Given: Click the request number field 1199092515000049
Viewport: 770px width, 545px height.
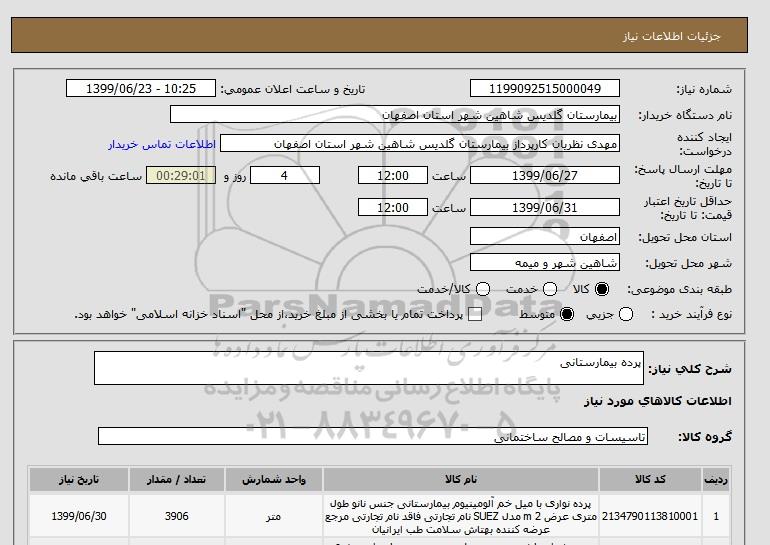Looking at the screenshot, I should [x=545, y=88].
